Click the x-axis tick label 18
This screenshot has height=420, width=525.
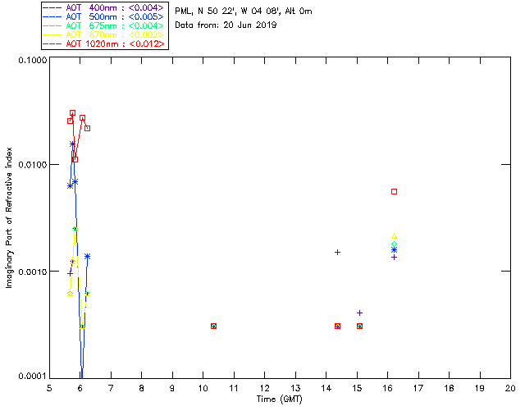coord(449,388)
